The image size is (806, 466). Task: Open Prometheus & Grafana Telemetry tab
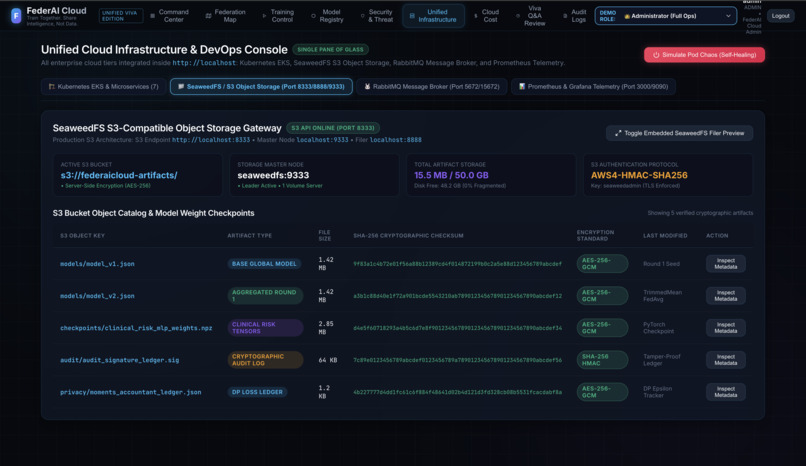coord(593,87)
